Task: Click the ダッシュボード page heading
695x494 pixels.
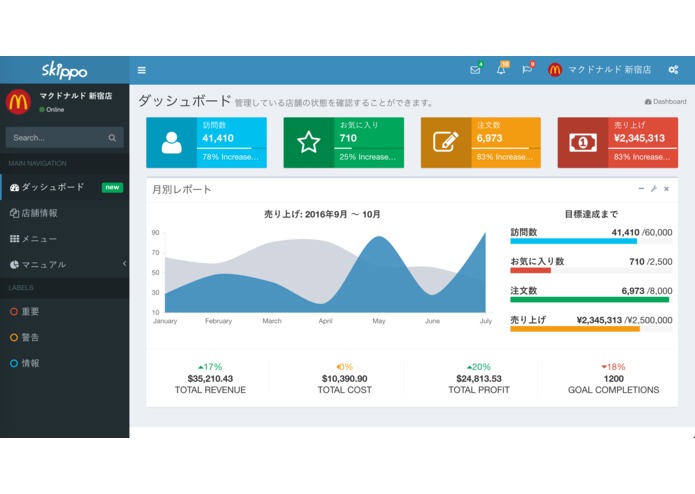Action: [184, 101]
